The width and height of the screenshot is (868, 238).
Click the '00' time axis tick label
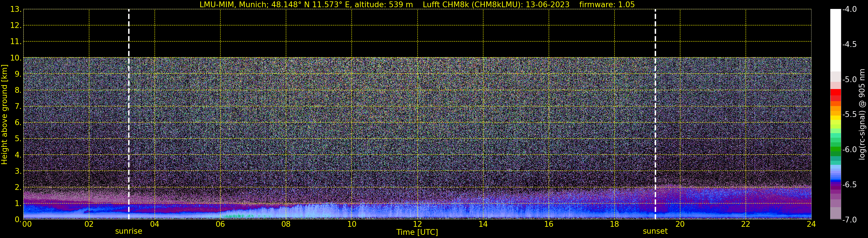(27, 224)
